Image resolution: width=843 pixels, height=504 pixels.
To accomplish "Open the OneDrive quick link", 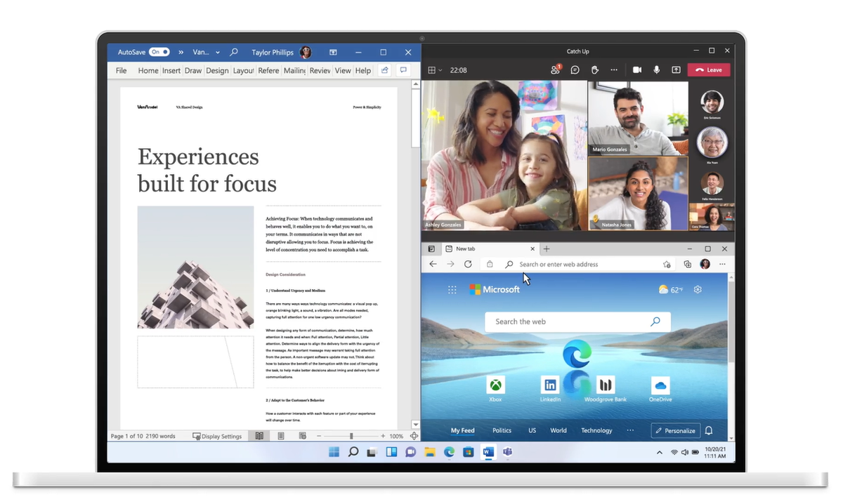I will point(660,389).
